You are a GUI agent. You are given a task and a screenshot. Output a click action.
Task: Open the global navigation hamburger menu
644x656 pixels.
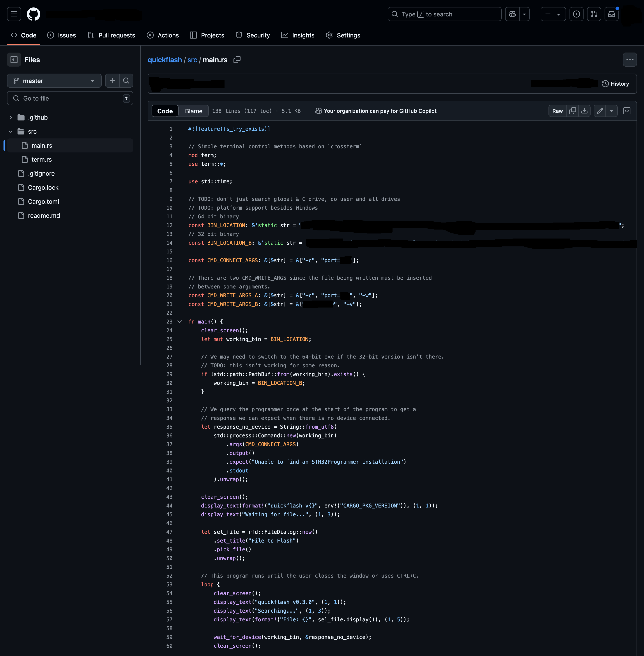tap(14, 14)
